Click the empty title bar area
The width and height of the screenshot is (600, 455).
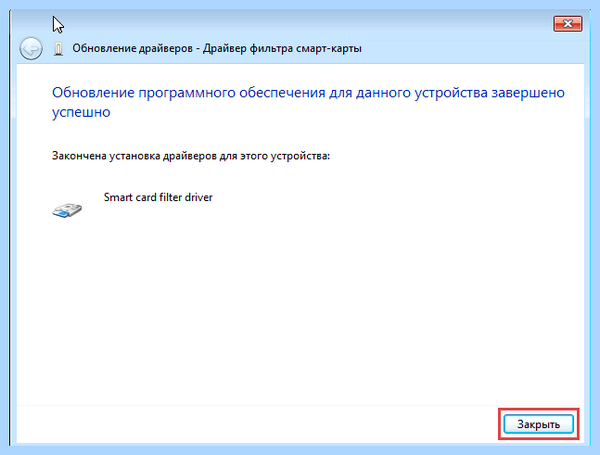pyautogui.click(x=306, y=24)
